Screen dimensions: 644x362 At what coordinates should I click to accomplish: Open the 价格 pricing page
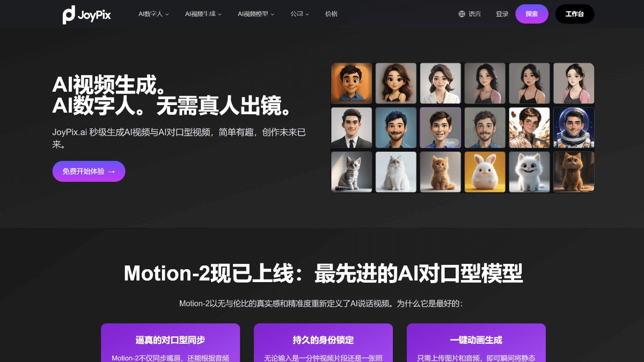331,14
